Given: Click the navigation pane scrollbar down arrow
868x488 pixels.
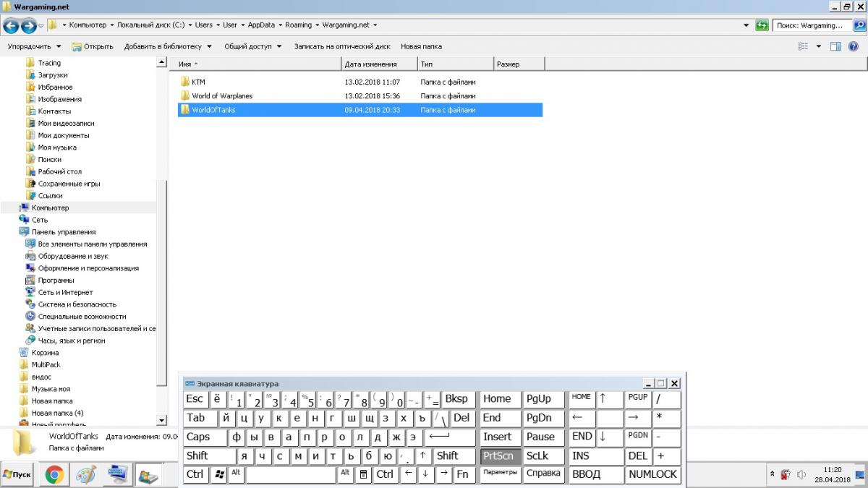Looking at the screenshot, I should point(162,420).
